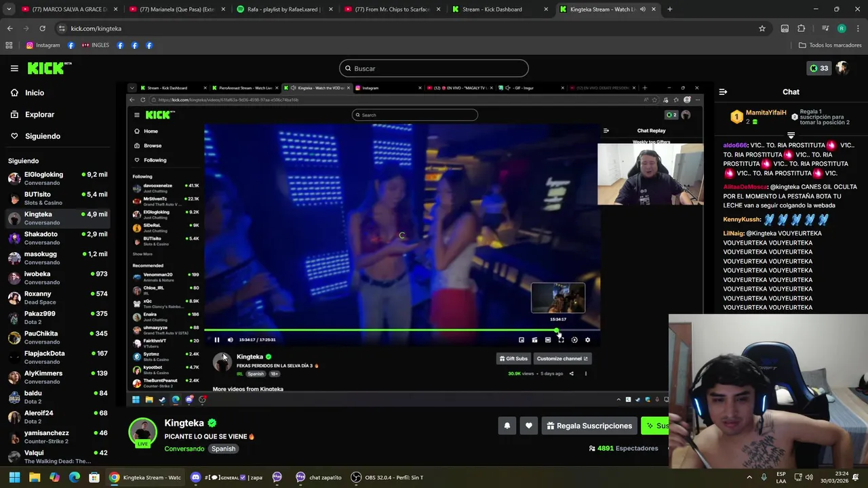Mute the Kingteka Stream tab audio
The width and height of the screenshot is (868, 488).
pyautogui.click(x=642, y=9)
